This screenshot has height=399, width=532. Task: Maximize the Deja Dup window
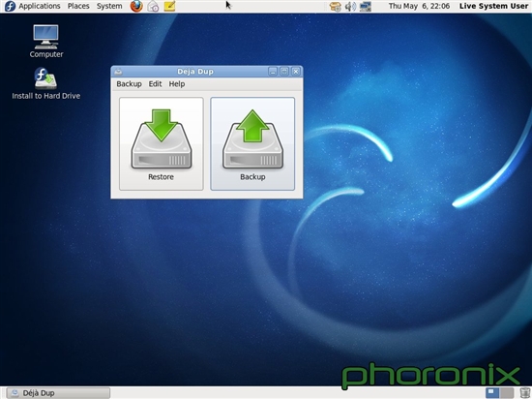(284, 72)
